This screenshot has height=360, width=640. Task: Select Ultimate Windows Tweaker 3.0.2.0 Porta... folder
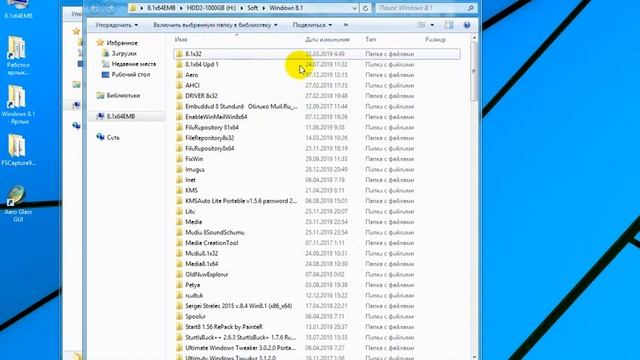click(240, 348)
